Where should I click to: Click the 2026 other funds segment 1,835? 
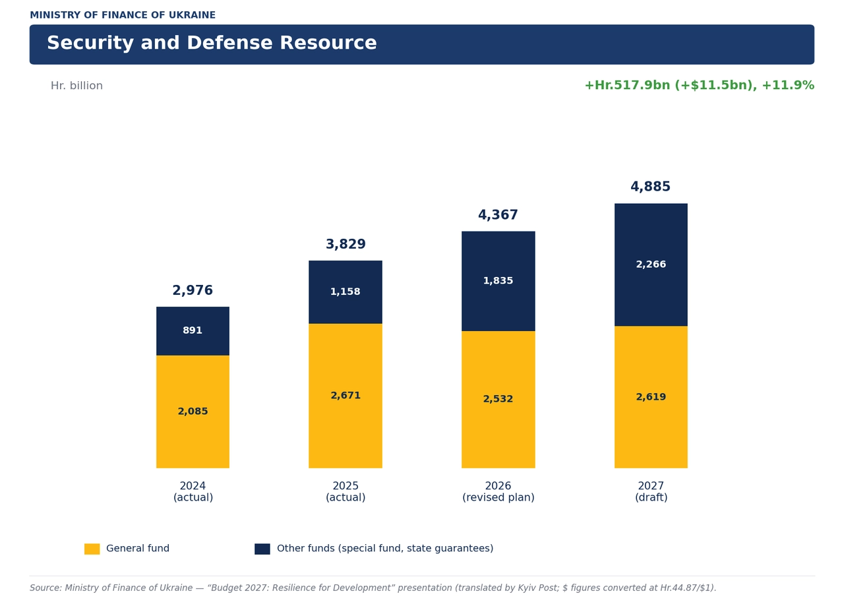pyautogui.click(x=498, y=281)
